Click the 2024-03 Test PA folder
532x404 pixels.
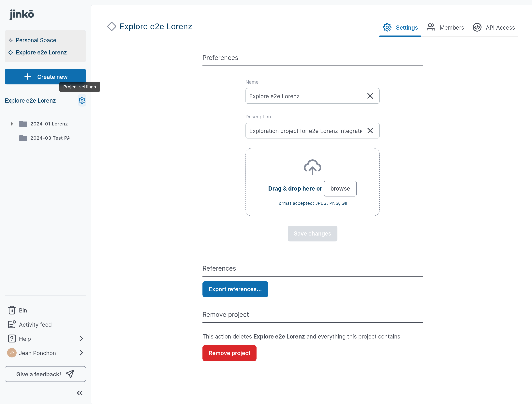coord(50,138)
